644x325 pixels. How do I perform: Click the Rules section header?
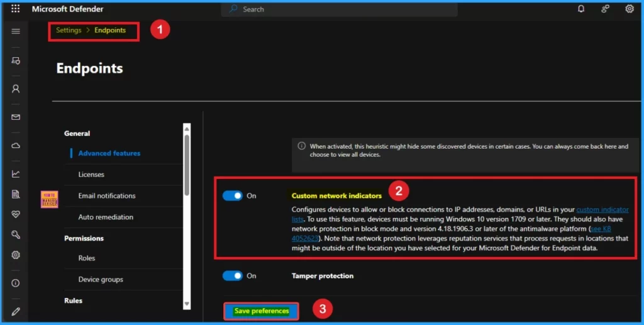coord(73,300)
